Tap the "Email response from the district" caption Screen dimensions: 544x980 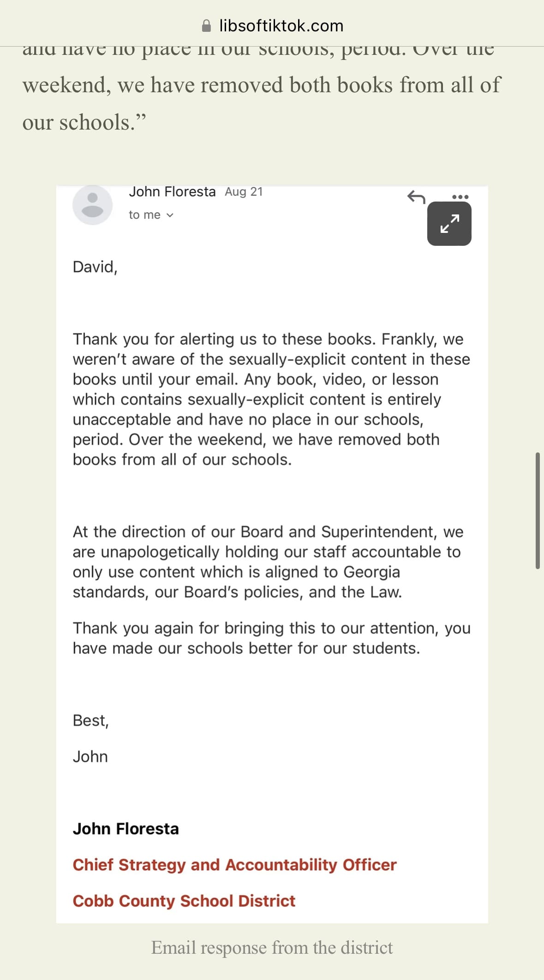272,948
